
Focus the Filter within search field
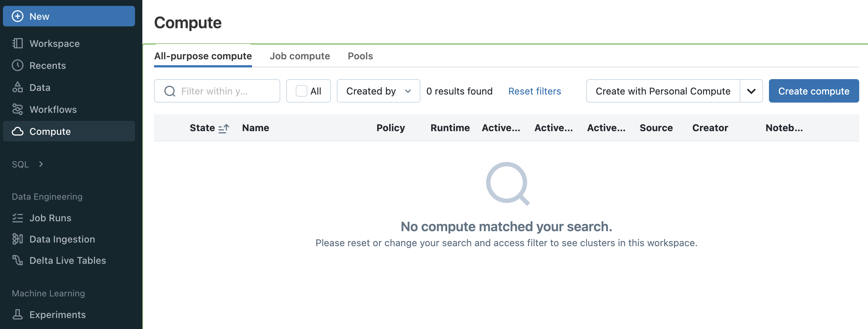pyautogui.click(x=217, y=91)
